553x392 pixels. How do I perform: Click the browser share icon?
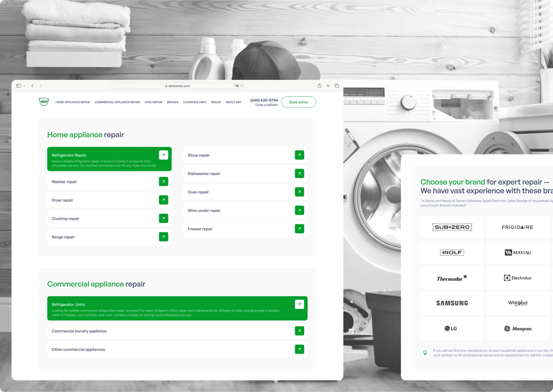point(319,86)
